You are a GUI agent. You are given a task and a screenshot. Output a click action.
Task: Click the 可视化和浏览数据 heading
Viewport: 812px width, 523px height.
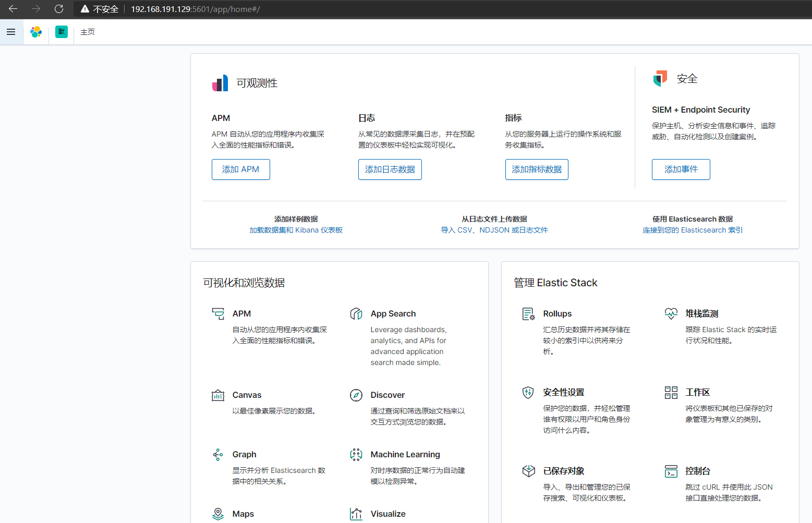(x=244, y=283)
